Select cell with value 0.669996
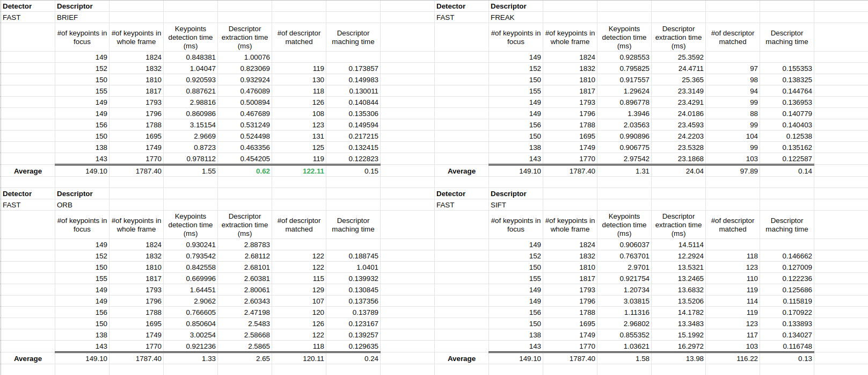The width and height of the screenshot is (868, 375). tap(191, 278)
